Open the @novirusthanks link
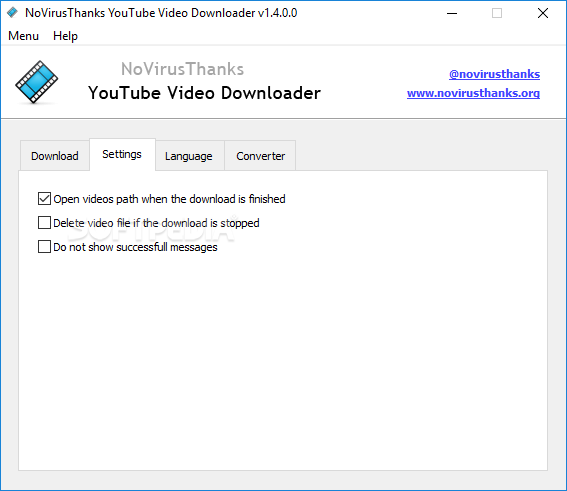 (494, 74)
